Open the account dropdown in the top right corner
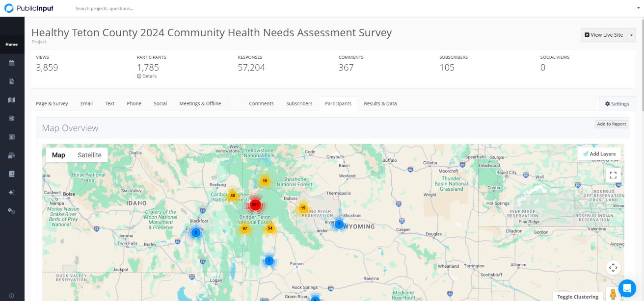 (638, 8)
